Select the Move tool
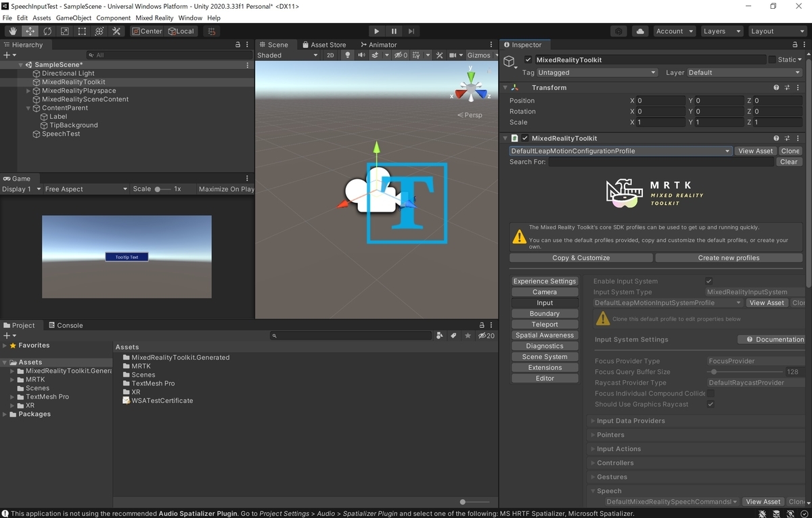 (30, 31)
